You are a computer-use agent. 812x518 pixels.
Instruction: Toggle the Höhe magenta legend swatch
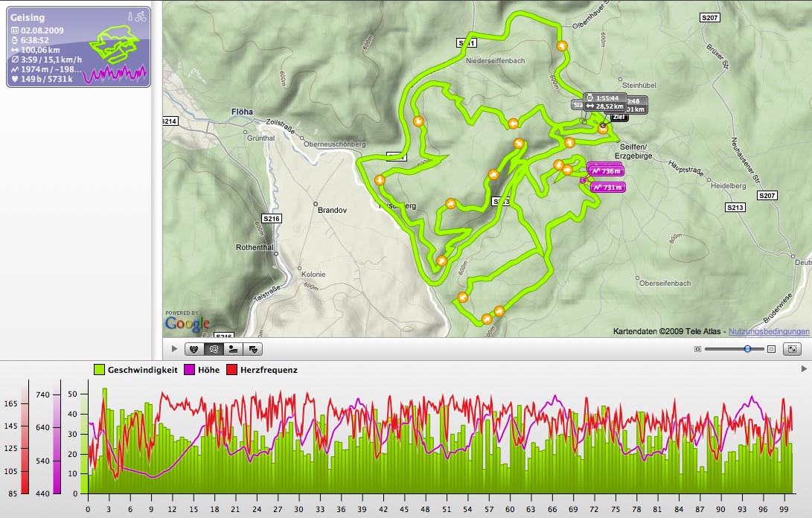[190, 370]
